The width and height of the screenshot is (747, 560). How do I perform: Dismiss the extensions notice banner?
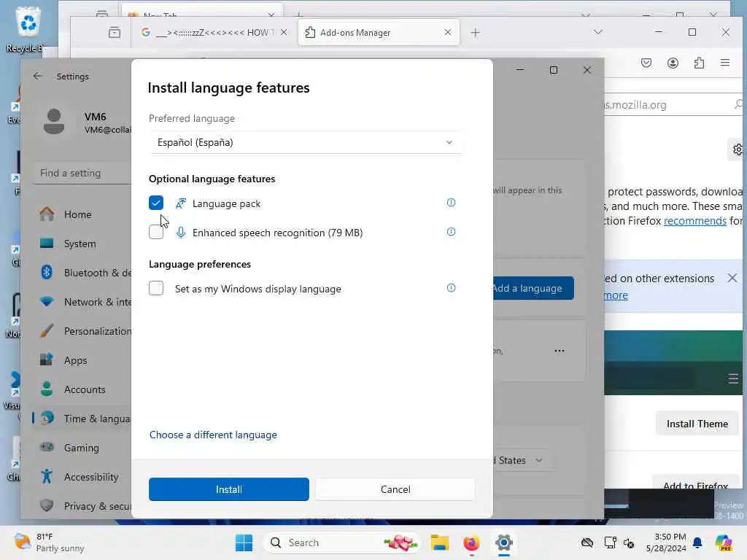tap(732, 278)
